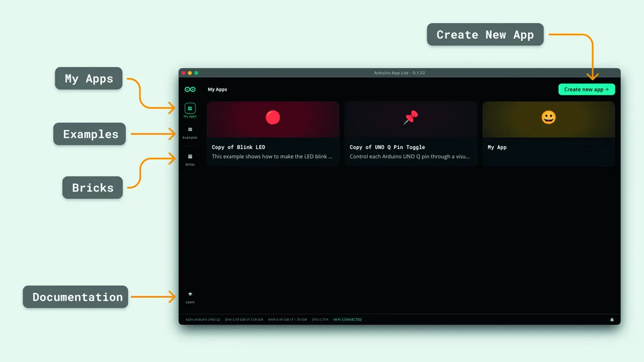
Task: Open Copy of Blink LED red thumbnail
Action: point(273,119)
